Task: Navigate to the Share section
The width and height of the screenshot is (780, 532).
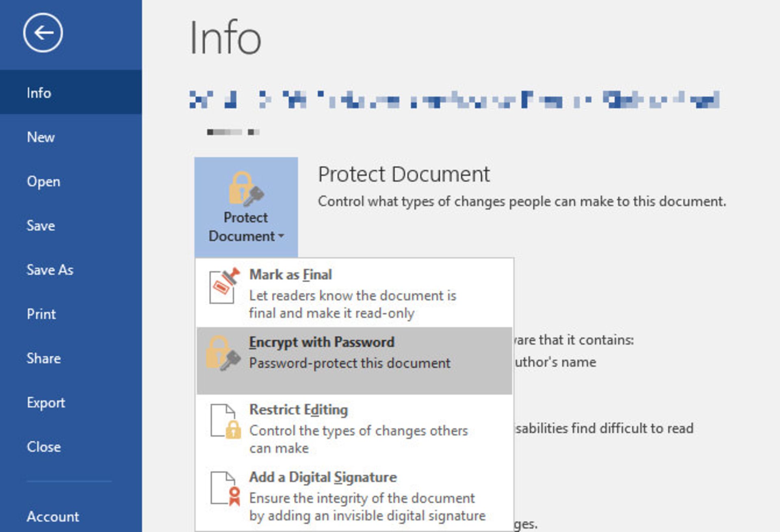Action: pyautogui.click(x=43, y=358)
